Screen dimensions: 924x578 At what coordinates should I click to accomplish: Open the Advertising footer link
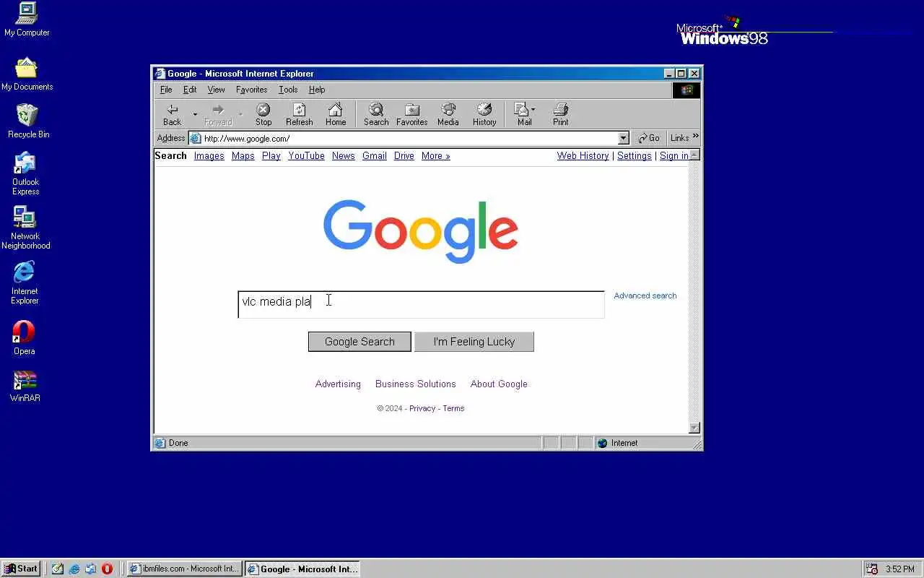click(338, 384)
